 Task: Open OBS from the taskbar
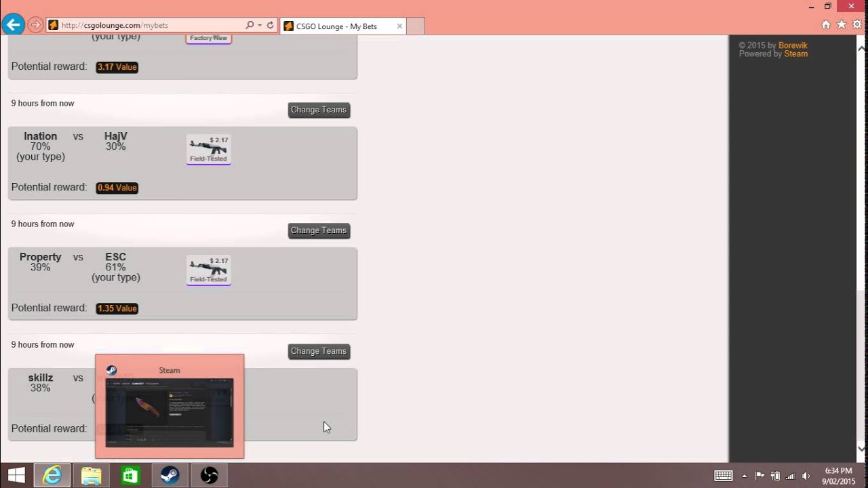[209, 475]
